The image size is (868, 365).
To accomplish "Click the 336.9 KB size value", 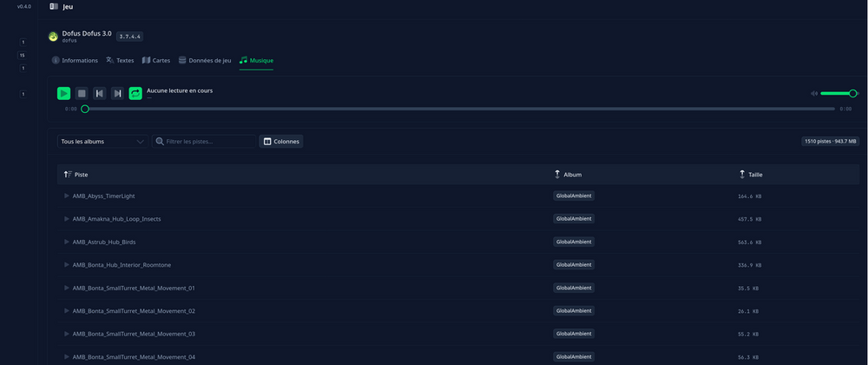I will tap(750, 265).
